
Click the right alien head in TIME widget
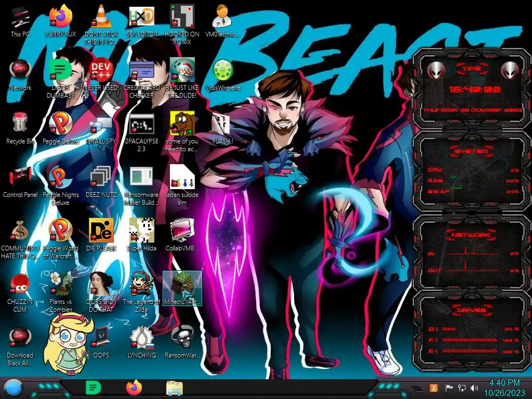pyautogui.click(x=510, y=70)
